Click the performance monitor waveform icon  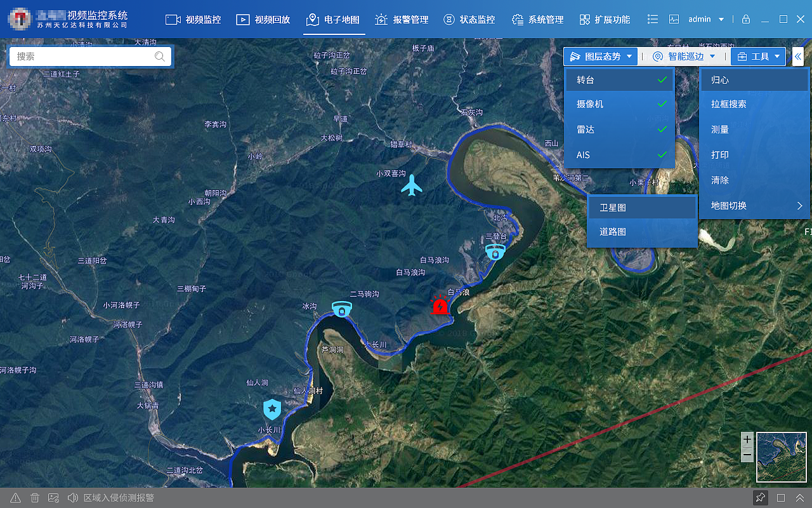[674, 20]
